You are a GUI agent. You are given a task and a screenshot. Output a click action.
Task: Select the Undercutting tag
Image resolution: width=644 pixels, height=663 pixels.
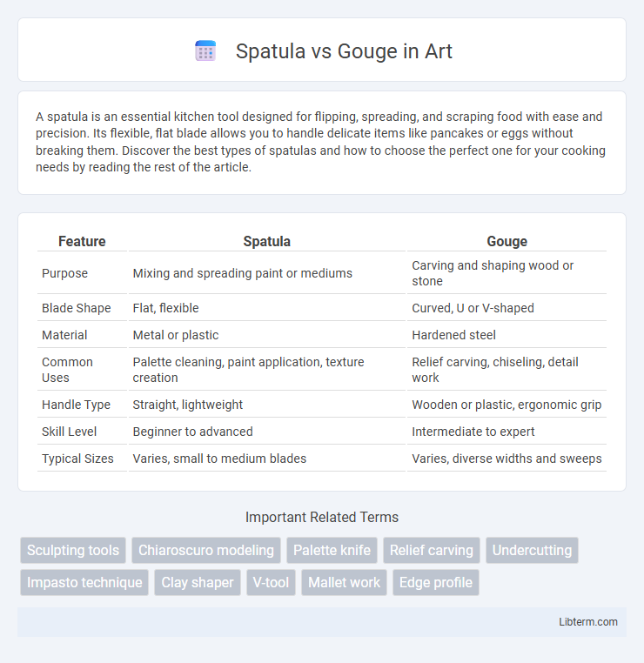pos(532,550)
